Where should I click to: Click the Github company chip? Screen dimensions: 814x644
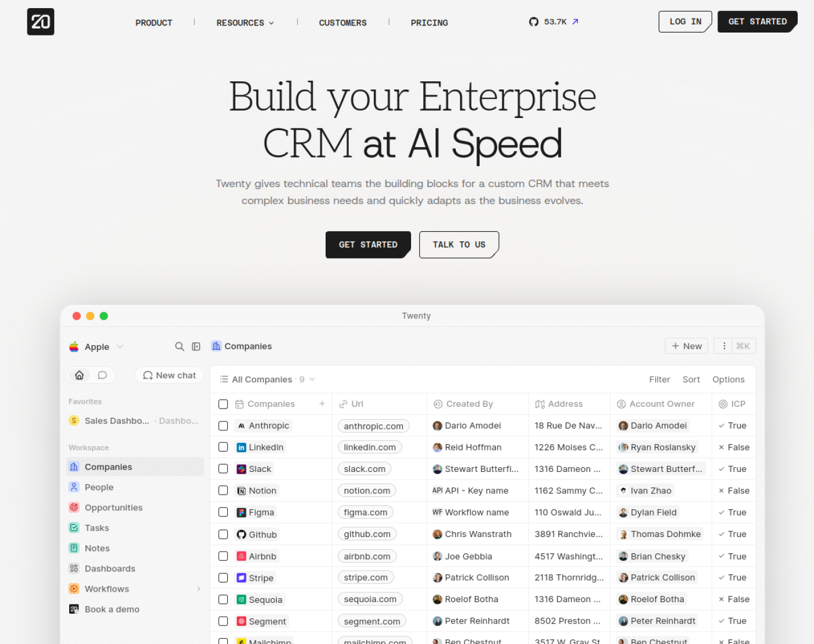(x=257, y=535)
